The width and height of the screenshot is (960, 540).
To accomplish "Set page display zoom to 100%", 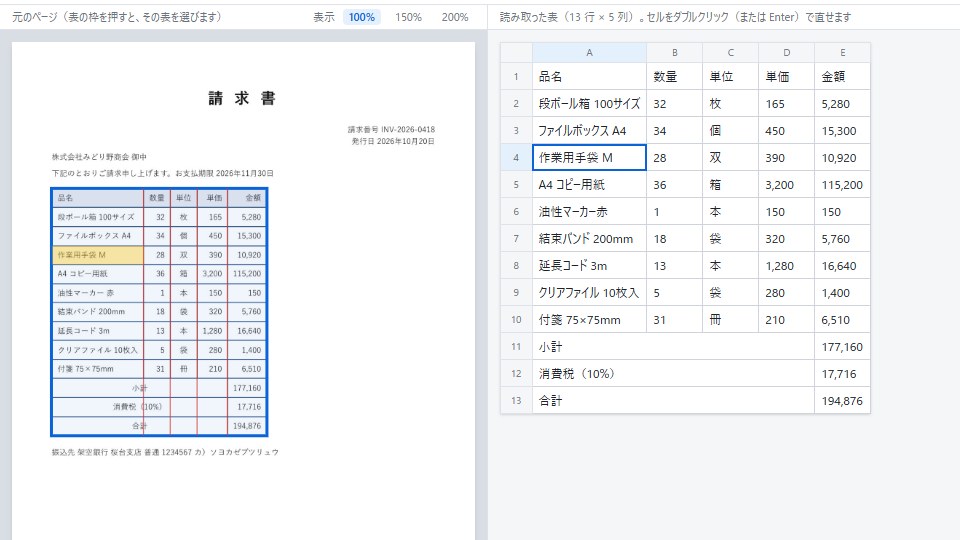I will coord(361,17).
